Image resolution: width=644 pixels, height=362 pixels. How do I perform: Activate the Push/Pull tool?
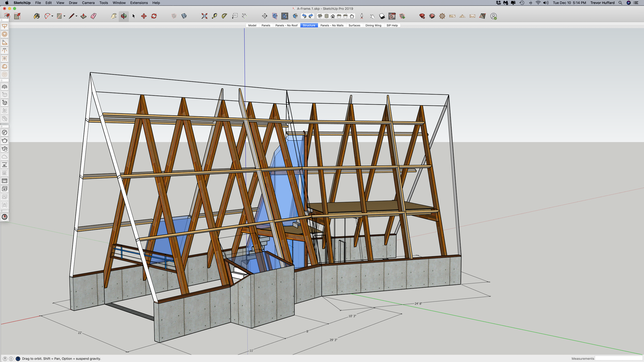point(83,16)
